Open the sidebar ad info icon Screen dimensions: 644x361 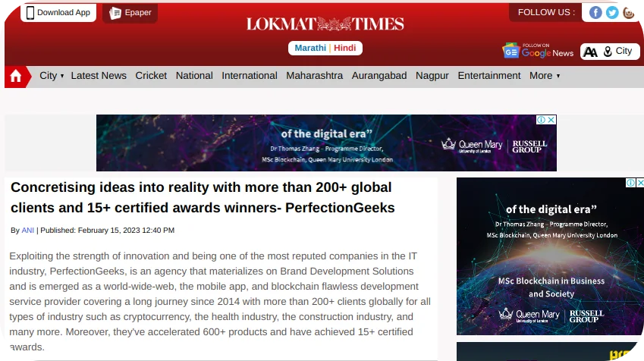tap(630, 183)
